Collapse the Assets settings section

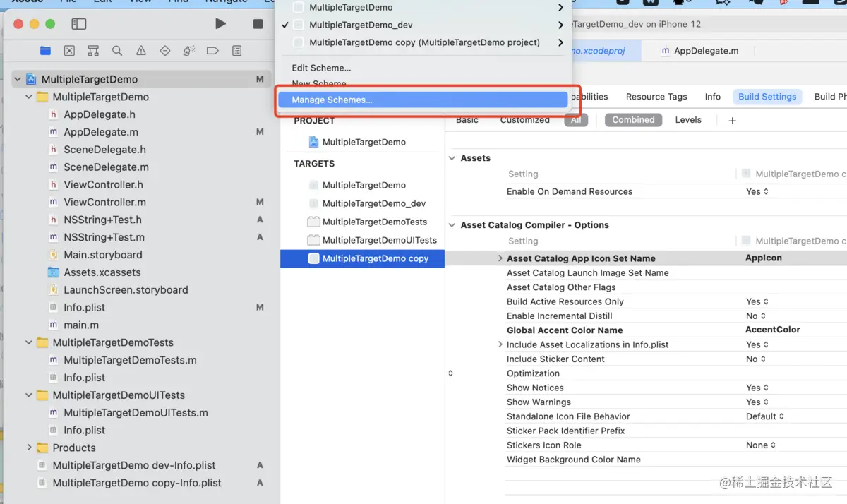click(x=452, y=158)
